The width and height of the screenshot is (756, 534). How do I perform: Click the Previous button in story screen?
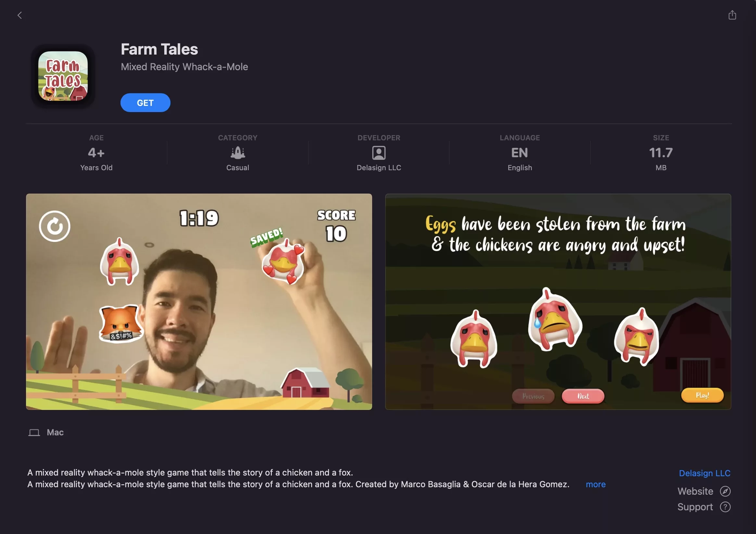click(533, 395)
